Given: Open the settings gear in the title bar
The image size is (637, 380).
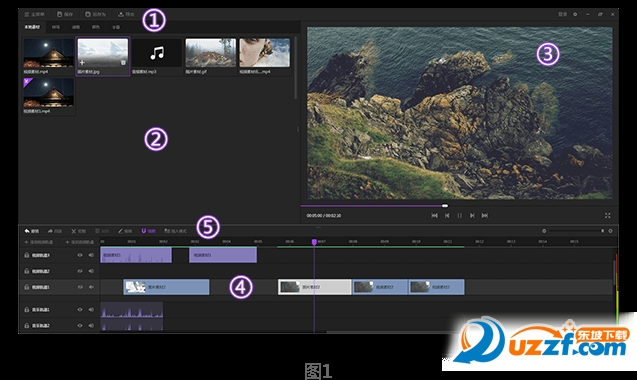Looking at the screenshot, I should [x=575, y=14].
